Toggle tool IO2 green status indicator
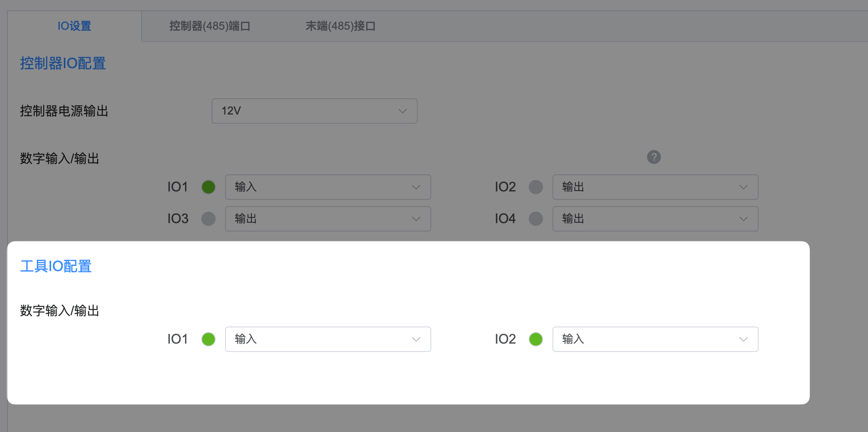 (x=536, y=339)
